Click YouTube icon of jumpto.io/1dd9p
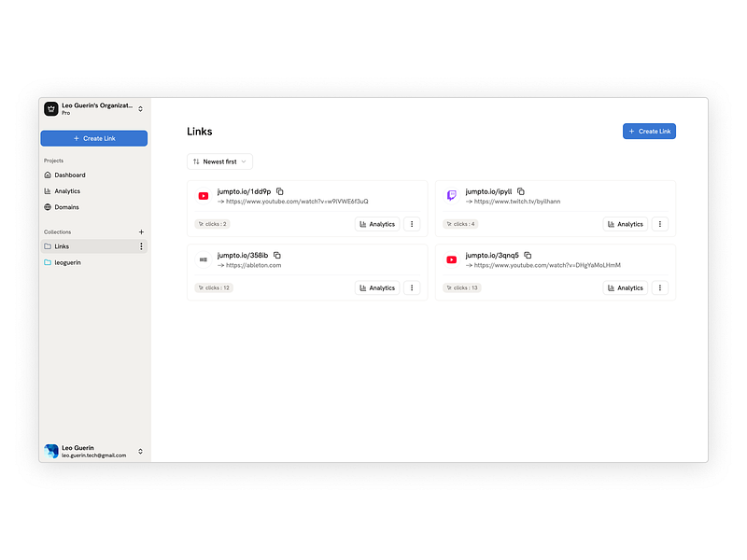Screen dimensions: 747x560 pos(204,196)
